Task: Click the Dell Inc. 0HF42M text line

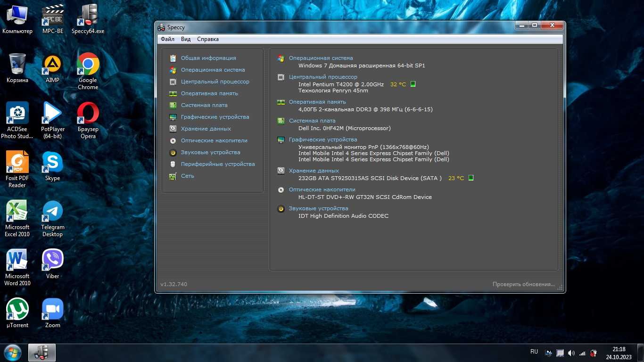Action: click(345, 128)
